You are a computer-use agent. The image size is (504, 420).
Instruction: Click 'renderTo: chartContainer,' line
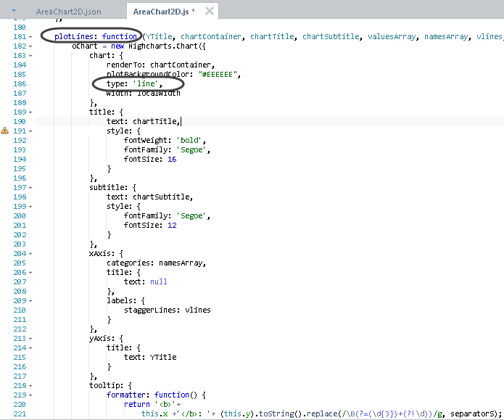(x=160, y=65)
